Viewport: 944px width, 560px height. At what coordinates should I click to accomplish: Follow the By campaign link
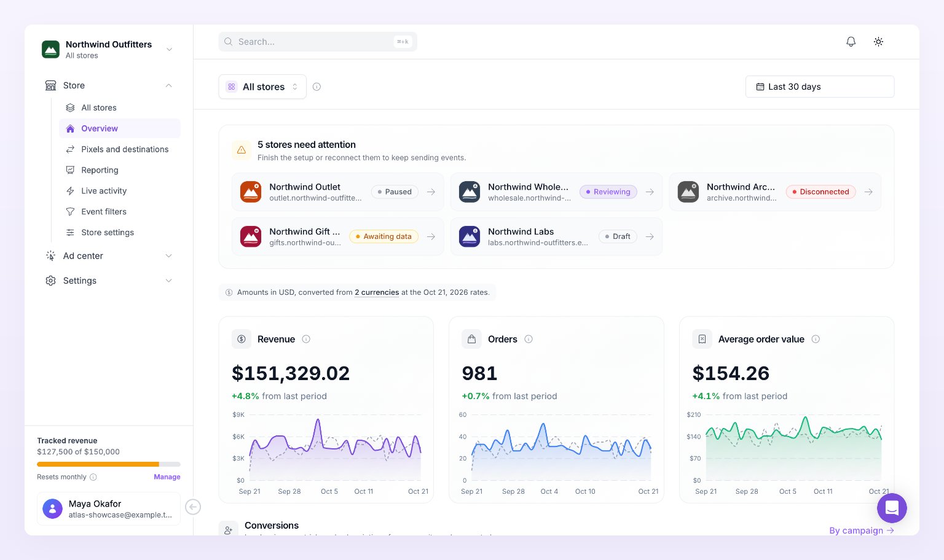click(862, 531)
